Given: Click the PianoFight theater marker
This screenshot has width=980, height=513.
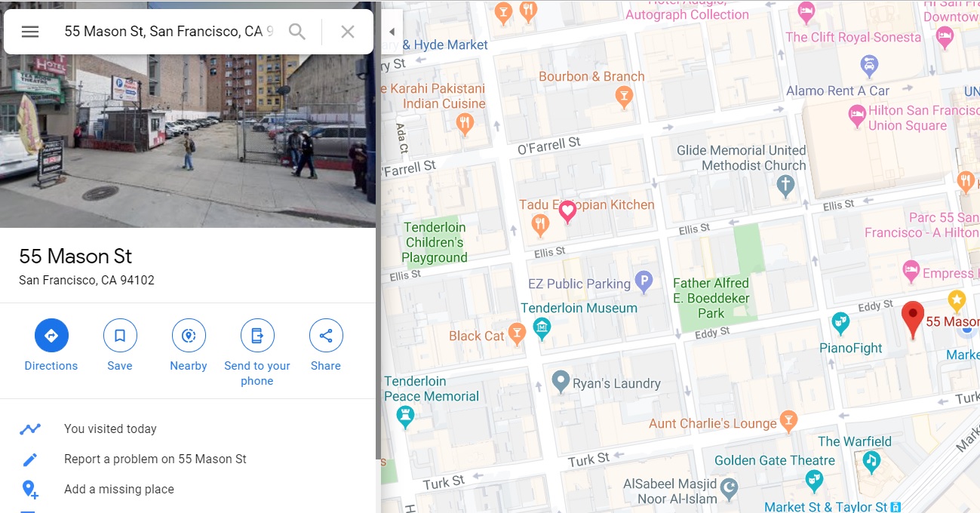Looking at the screenshot, I should (x=840, y=324).
